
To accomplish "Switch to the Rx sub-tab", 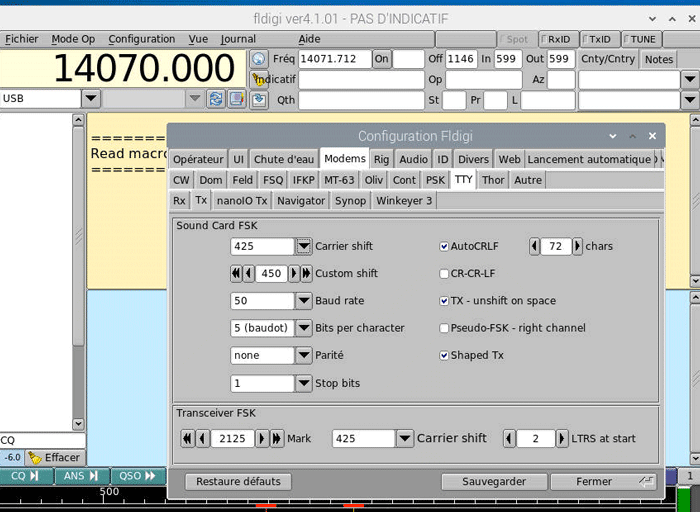I will 179,201.
